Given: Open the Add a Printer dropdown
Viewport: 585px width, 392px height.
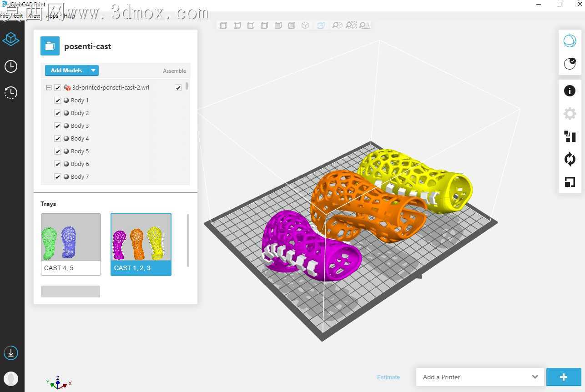Looking at the screenshot, I should click(x=480, y=377).
